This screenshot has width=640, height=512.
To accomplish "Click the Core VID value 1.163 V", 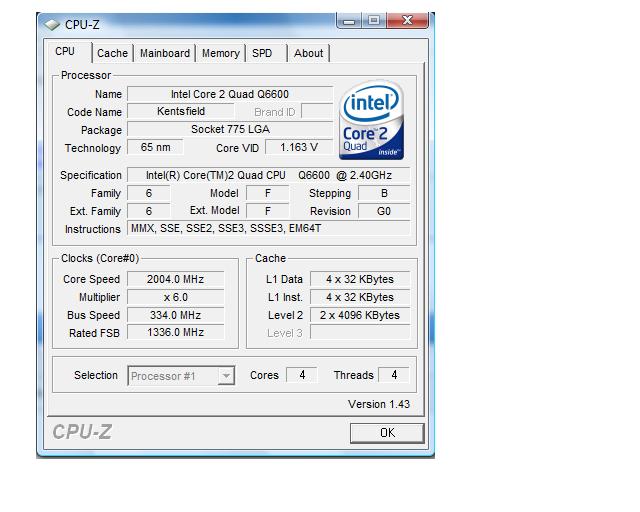I will pyautogui.click(x=299, y=147).
